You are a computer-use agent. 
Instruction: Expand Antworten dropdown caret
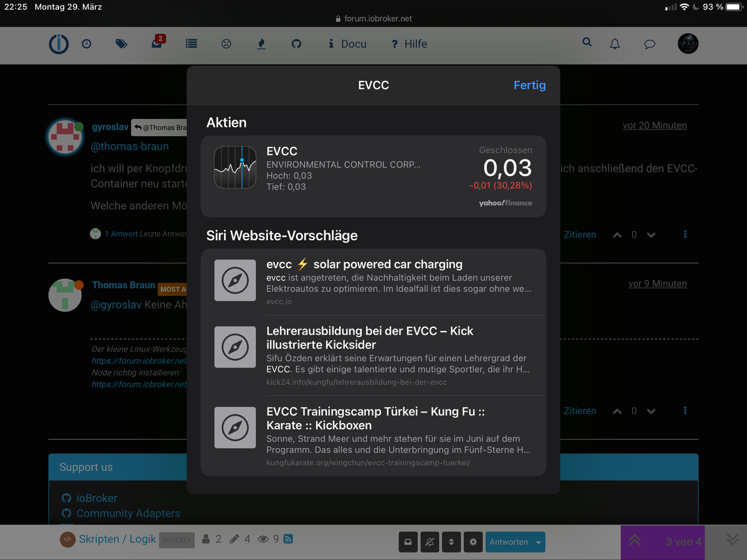coord(539,542)
